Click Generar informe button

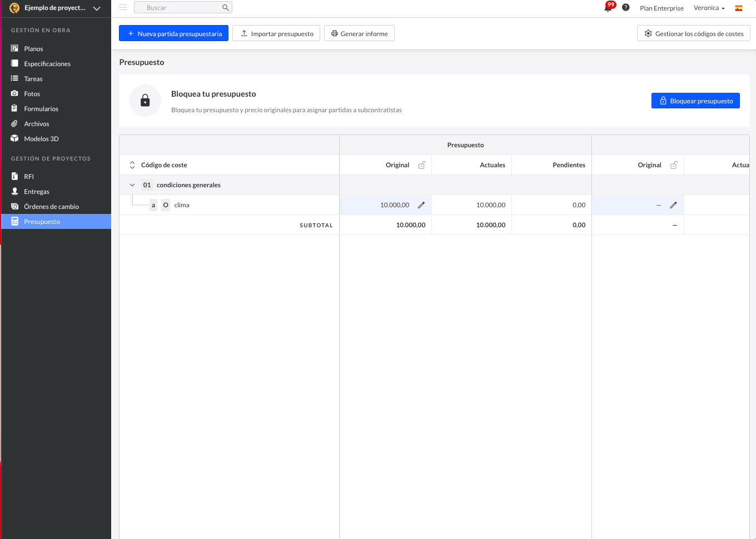(359, 33)
